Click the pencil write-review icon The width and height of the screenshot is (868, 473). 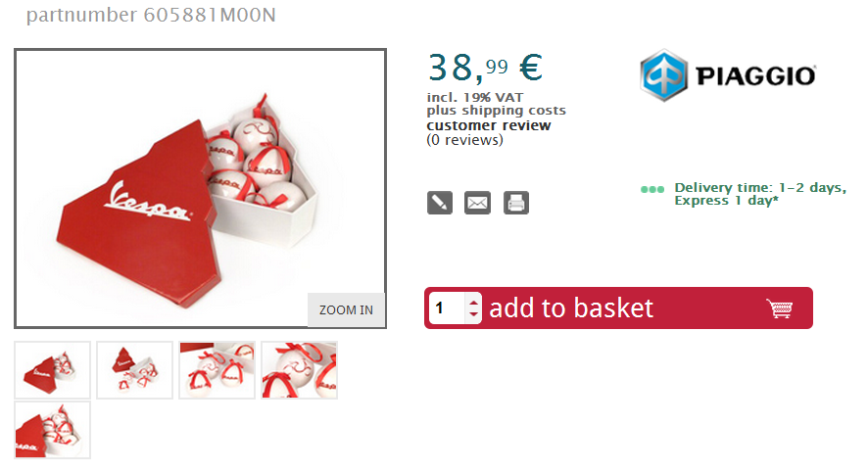[x=440, y=203]
